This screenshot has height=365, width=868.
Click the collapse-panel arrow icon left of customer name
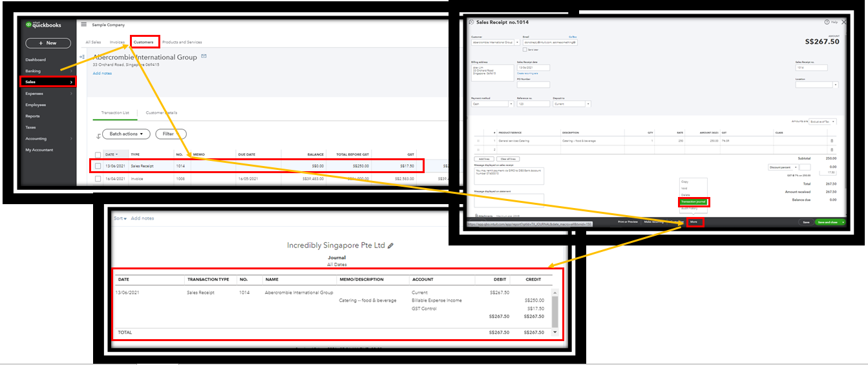coord(81,57)
